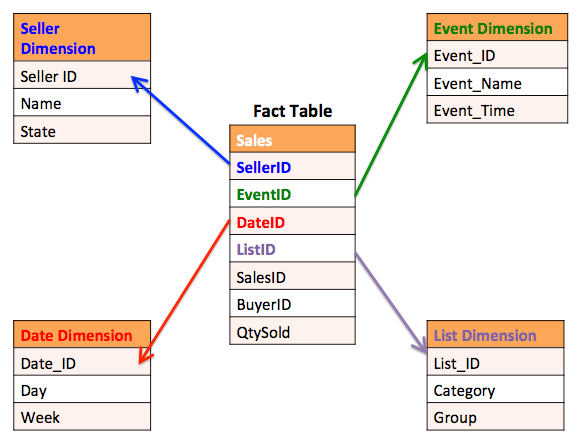The width and height of the screenshot is (582, 444).
Task: Click the SalesID row
Action: point(292,276)
